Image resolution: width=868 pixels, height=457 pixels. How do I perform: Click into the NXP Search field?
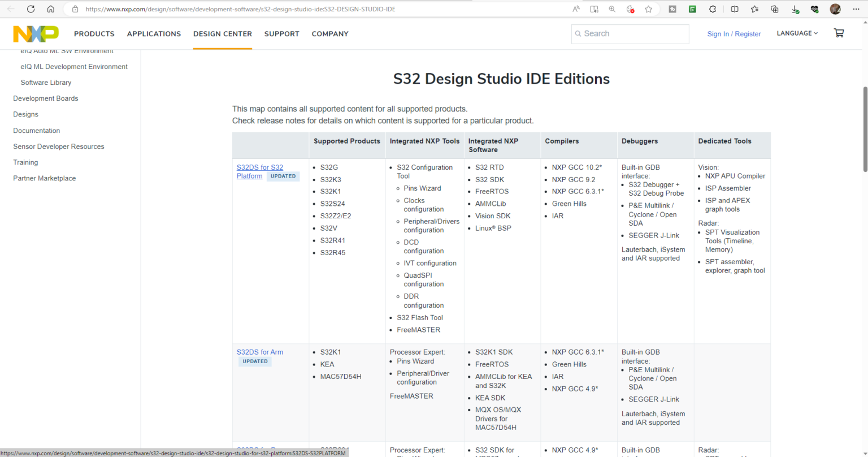click(630, 34)
